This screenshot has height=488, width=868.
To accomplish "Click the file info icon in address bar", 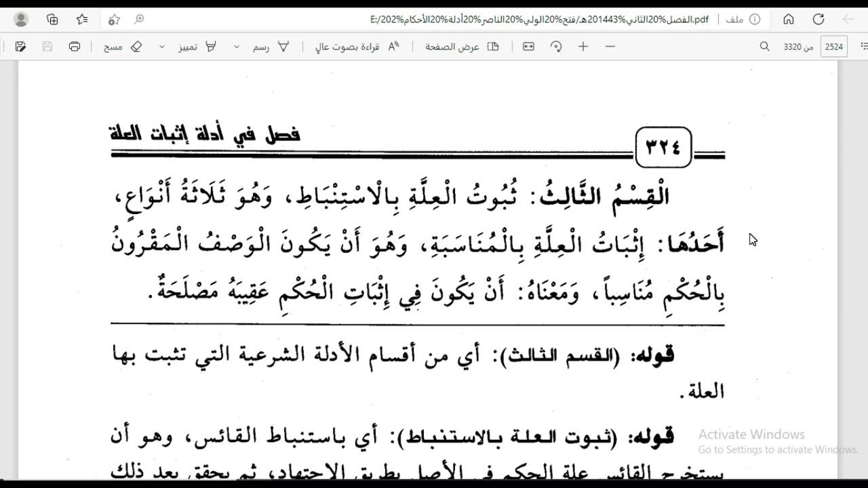I will (755, 20).
